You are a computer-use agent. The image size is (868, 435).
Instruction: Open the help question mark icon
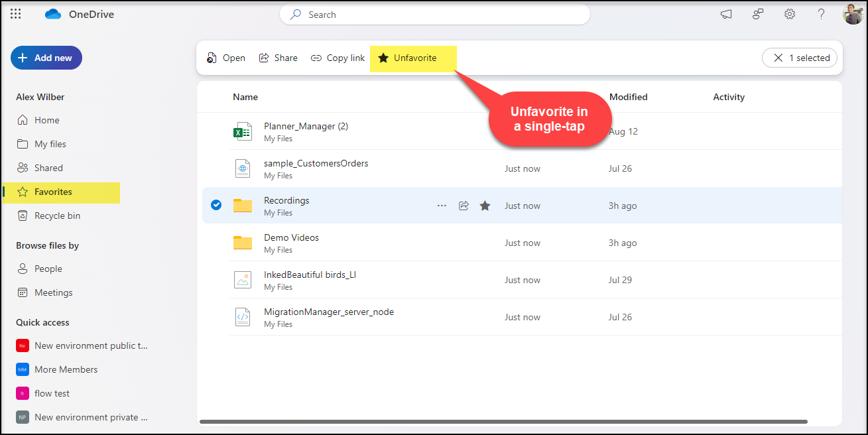click(x=821, y=14)
